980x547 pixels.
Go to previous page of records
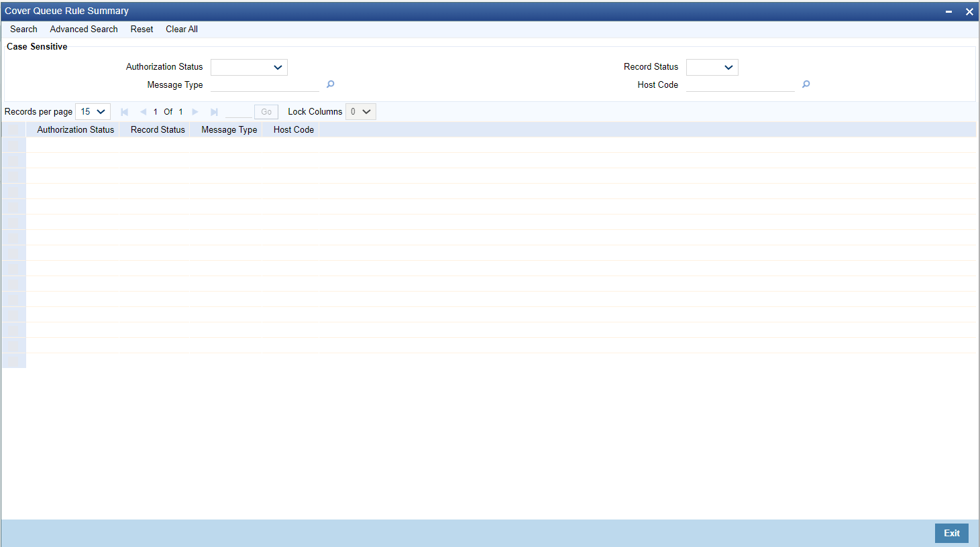(x=143, y=112)
